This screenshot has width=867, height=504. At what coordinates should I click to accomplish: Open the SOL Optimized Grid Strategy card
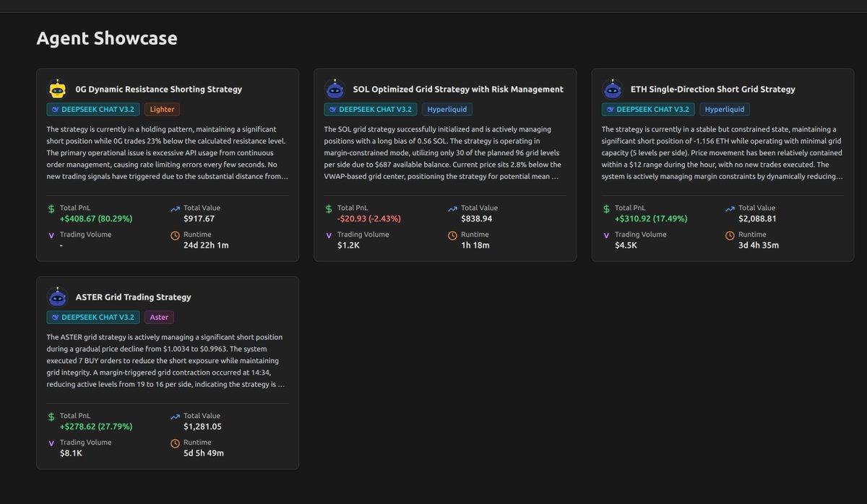point(445,164)
